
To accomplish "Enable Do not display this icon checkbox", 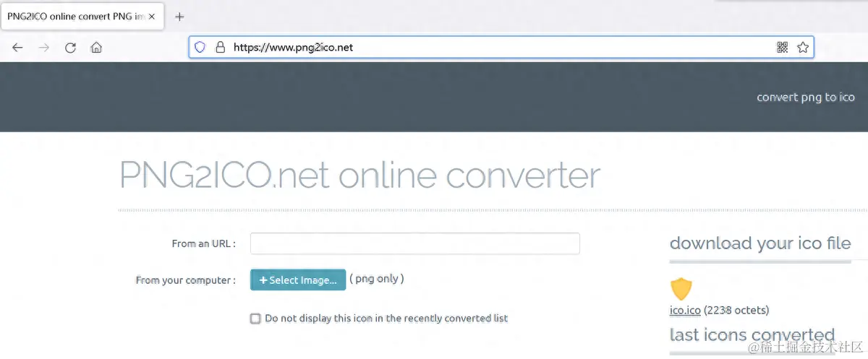I will [x=255, y=319].
